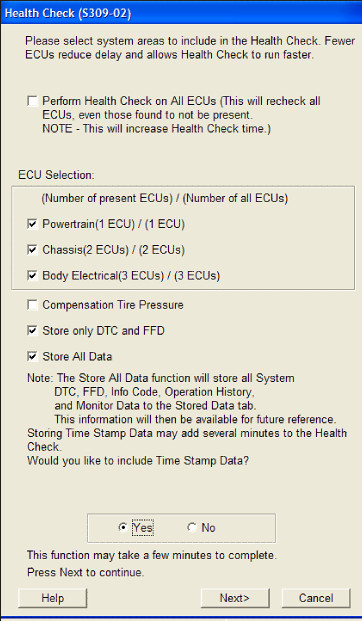Uncheck the Powertrain ECU checkbox
Image resolution: width=362 pixels, height=621 pixels.
[x=32, y=224]
